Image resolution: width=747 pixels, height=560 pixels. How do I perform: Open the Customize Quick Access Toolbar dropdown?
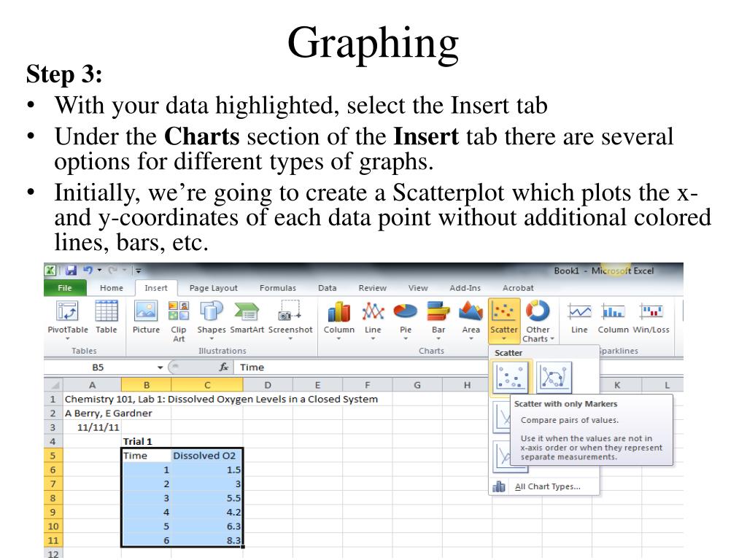pyautogui.click(x=138, y=271)
